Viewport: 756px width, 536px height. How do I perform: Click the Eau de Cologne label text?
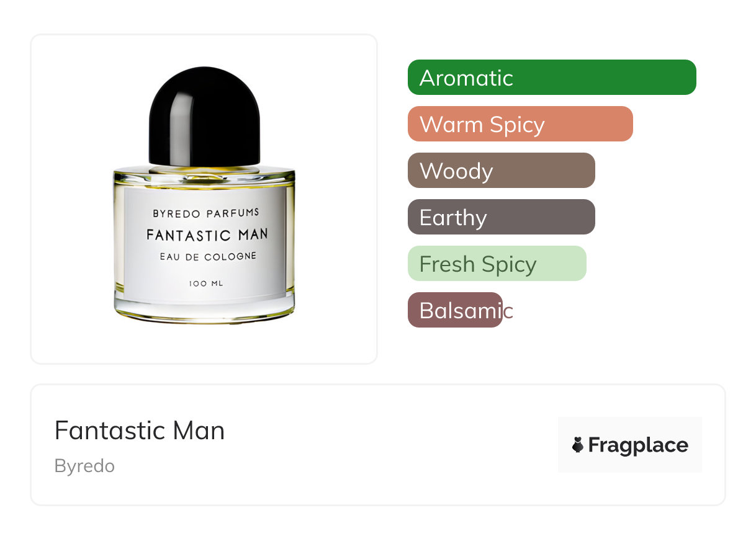[x=207, y=256]
